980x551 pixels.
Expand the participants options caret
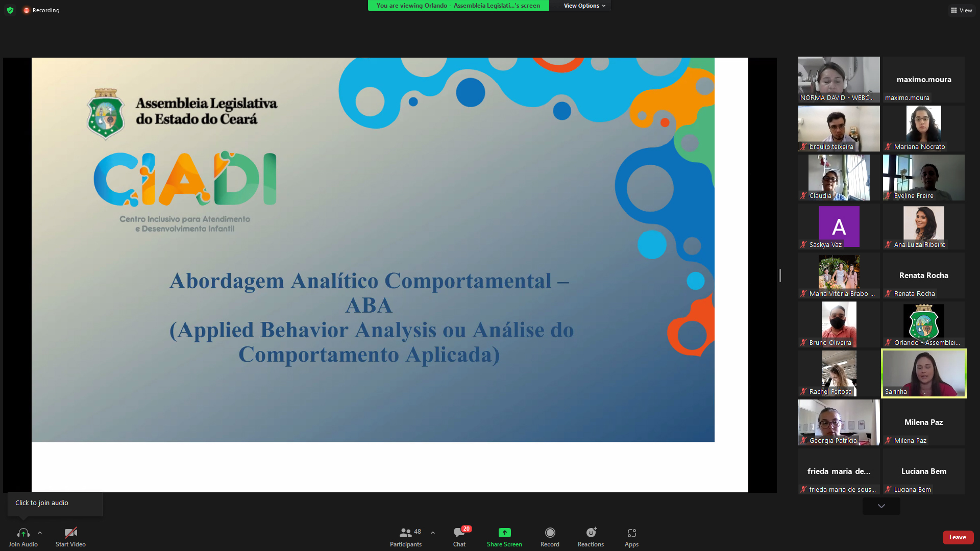[433, 533]
